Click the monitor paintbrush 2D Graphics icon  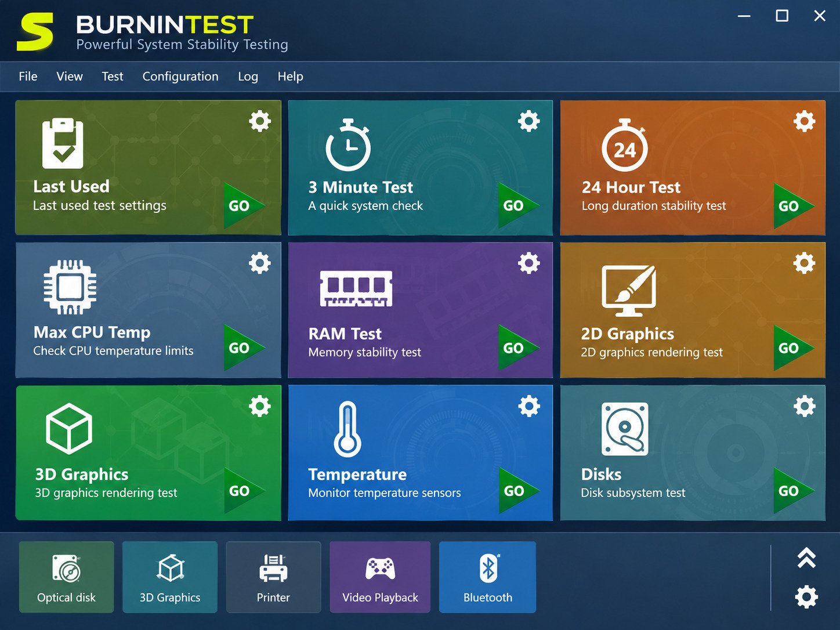coord(629,290)
